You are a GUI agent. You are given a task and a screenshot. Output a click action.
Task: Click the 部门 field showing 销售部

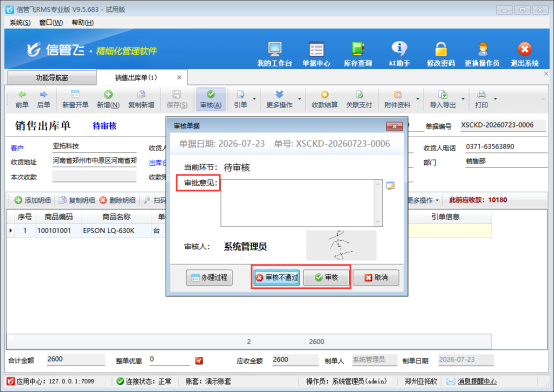506,161
